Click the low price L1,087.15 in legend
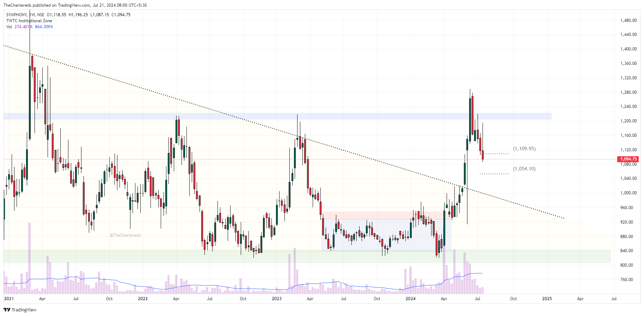The width and height of the screenshot is (644, 316). 100,15
